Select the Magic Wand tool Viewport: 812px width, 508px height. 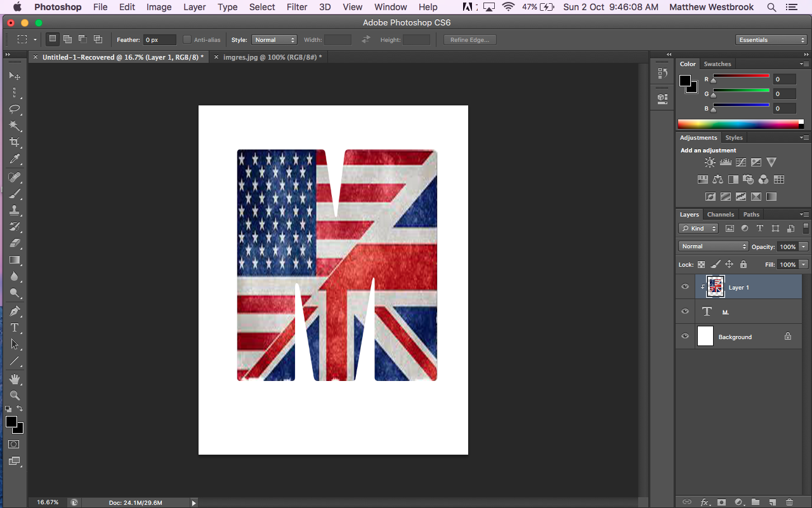click(x=14, y=126)
